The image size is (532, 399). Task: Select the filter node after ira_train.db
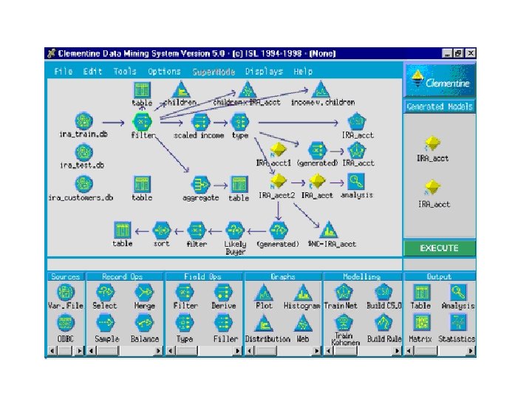coord(143,122)
